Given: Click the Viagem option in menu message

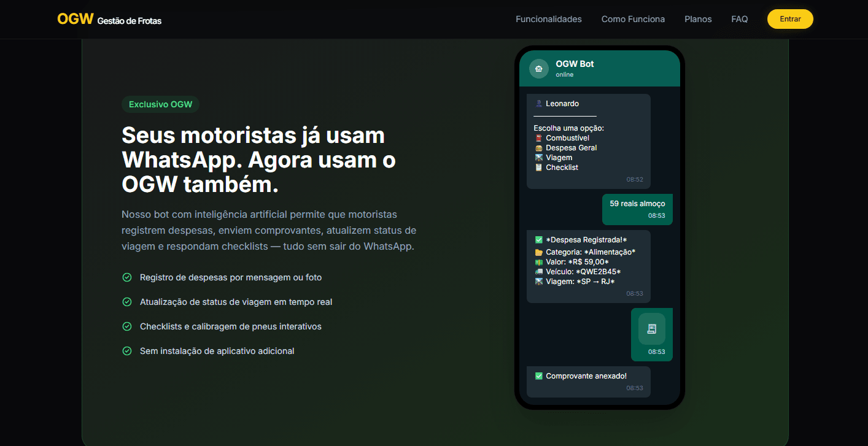Looking at the screenshot, I should click(559, 158).
